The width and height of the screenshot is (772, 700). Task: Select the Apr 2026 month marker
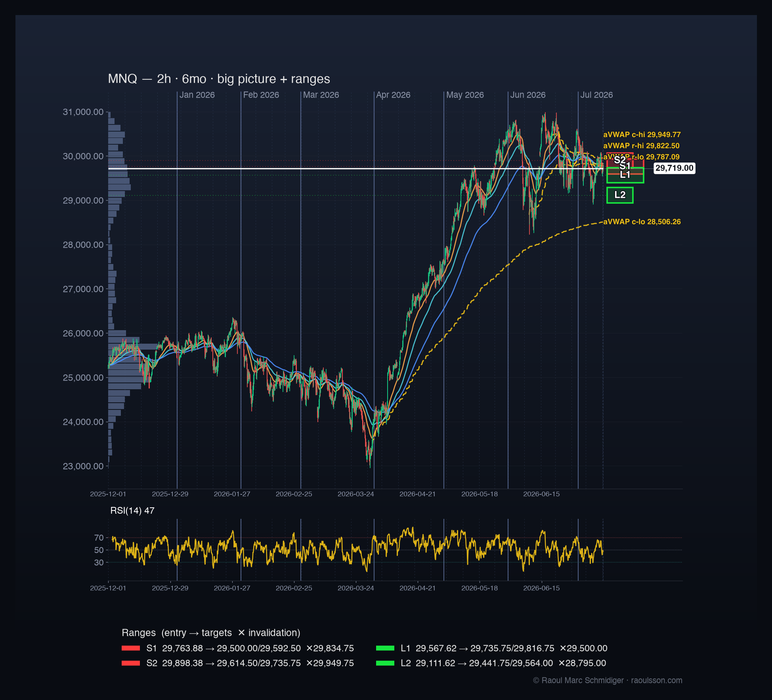point(393,95)
